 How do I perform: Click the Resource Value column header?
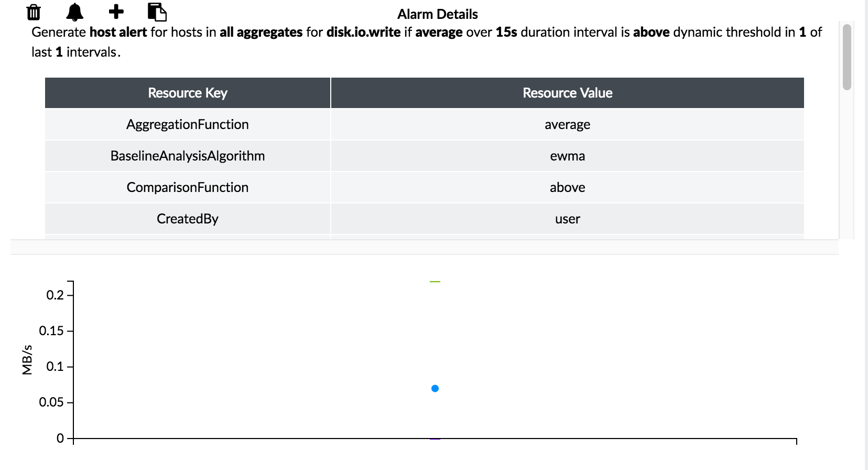(567, 93)
